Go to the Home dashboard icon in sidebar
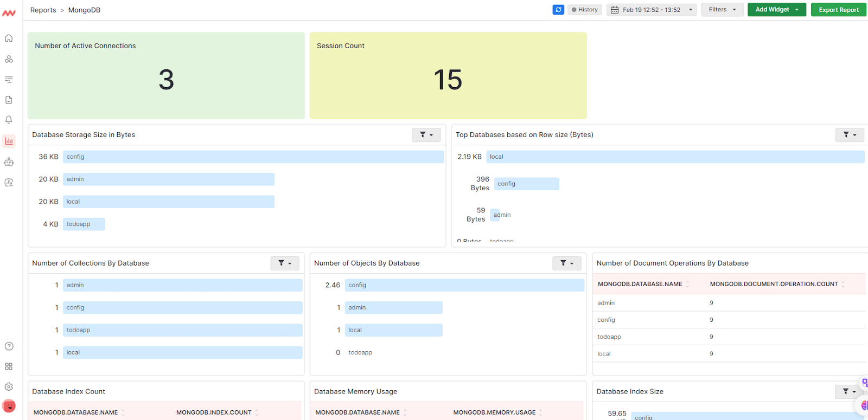The width and height of the screenshot is (868, 420). click(x=9, y=38)
